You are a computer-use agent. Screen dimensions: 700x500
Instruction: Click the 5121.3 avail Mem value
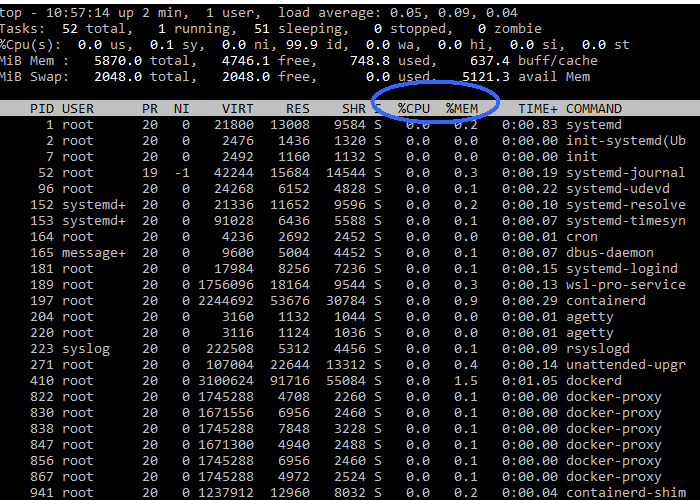coord(486,77)
